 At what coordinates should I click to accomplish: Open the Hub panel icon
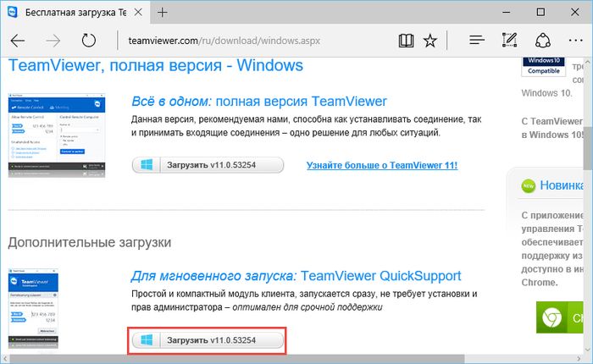pyautogui.click(x=477, y=41)
